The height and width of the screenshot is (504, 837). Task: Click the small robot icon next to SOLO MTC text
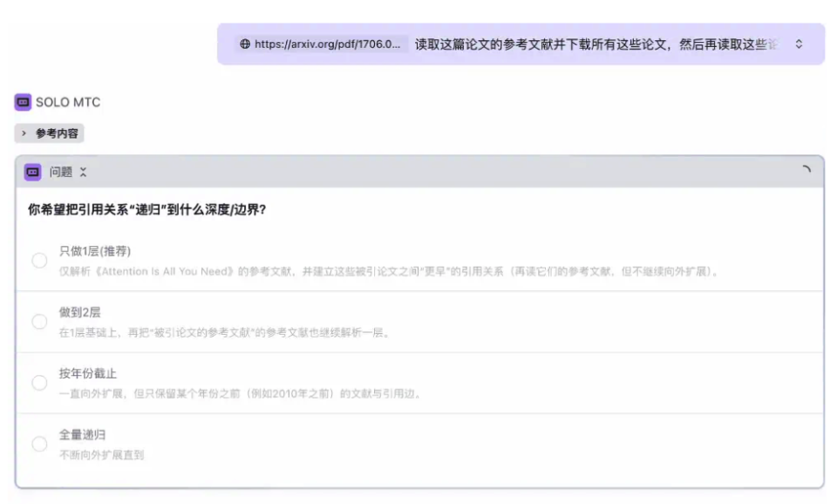tap(22, 102)
